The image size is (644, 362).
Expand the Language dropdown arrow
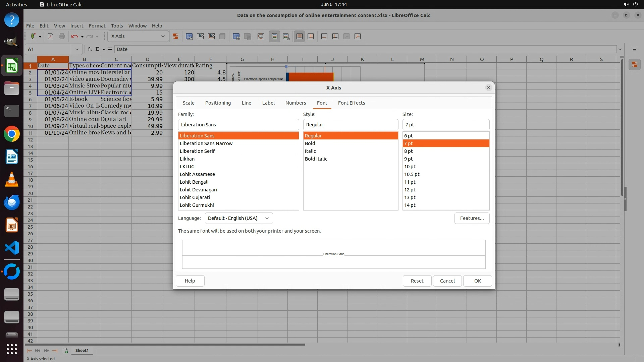click(267, 218)
